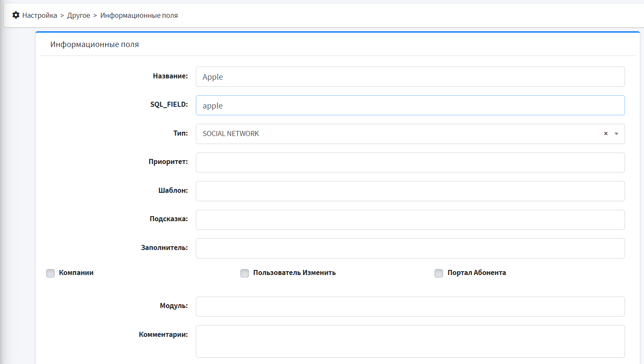This screenshot has width=644, height=364.
Task: Toggle the Пользователь Изменить checkbox
Action: (245, 273)
